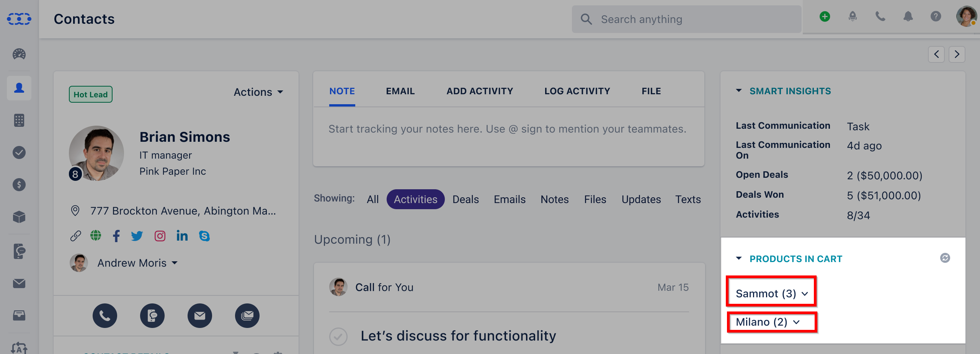
Task: Refresh the Products in Cart section
Action: click(945, 258)
